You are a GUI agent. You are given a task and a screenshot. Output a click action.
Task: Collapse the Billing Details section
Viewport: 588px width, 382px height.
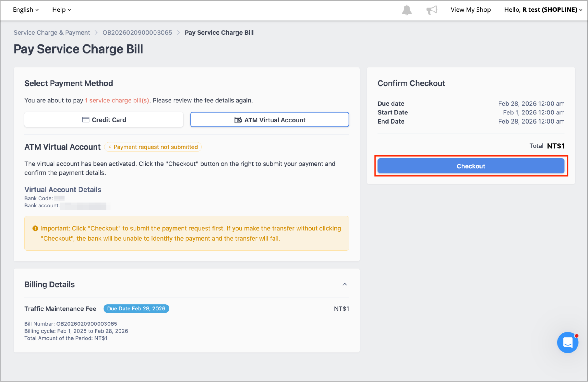[x=345, y=284]
